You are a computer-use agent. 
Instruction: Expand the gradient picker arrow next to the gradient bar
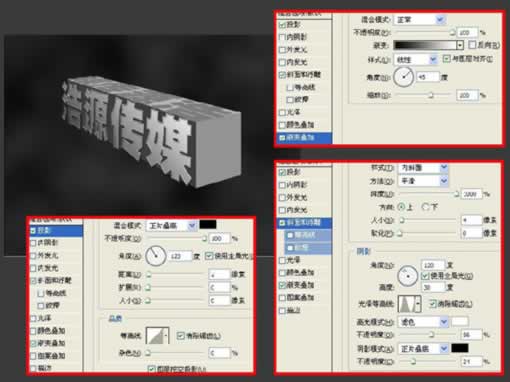pyautogui.click(x=460, y=45)
